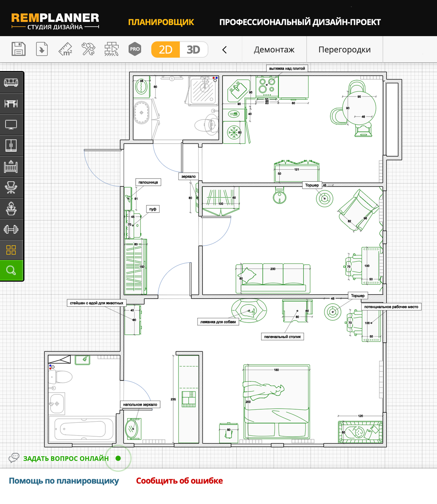Select the пеленальный столик label
Viewport: 437px width, 504px height.
click(282, 337)
